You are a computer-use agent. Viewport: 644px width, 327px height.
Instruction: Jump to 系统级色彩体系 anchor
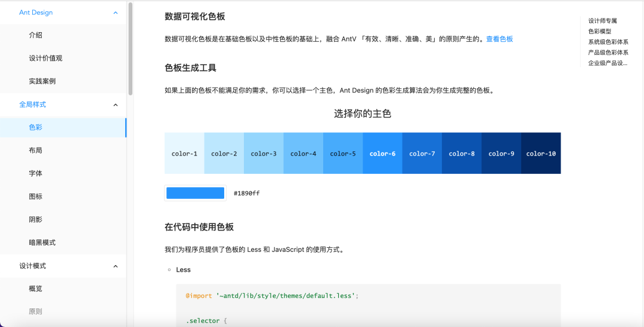[x=608, y=42]
